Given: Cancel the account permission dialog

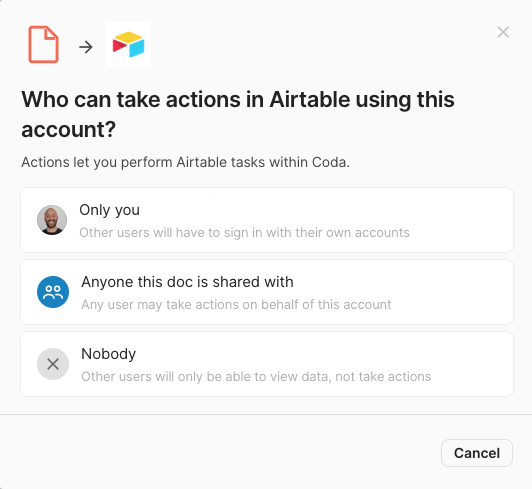Looking at the screenshot, I should coord(477,453).
